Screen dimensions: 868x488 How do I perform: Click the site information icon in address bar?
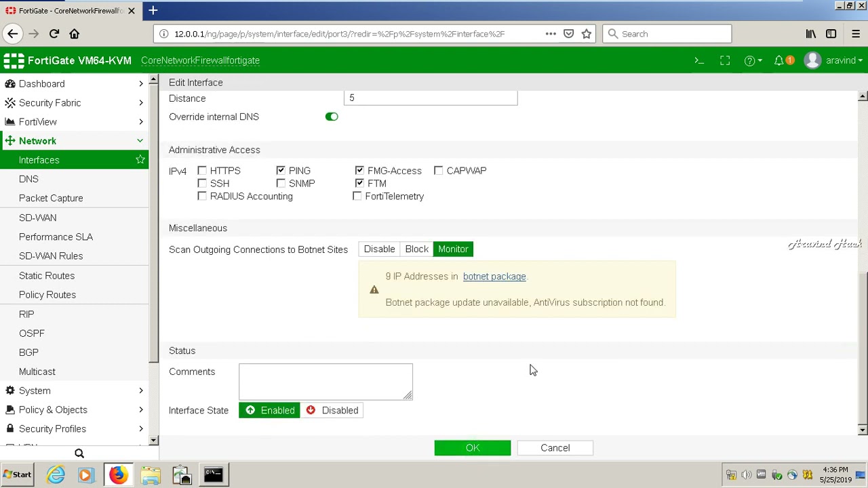coord(163,34)
